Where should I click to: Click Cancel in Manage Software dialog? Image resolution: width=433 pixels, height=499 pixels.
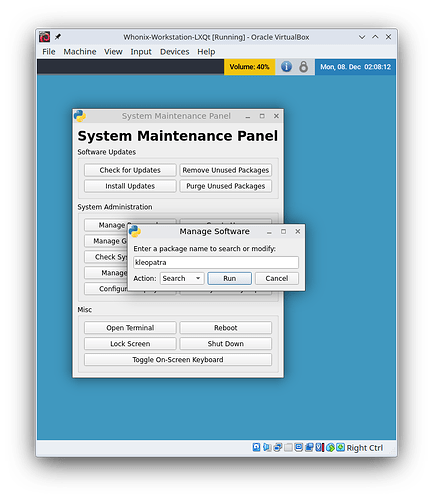(x=277, y=278)
